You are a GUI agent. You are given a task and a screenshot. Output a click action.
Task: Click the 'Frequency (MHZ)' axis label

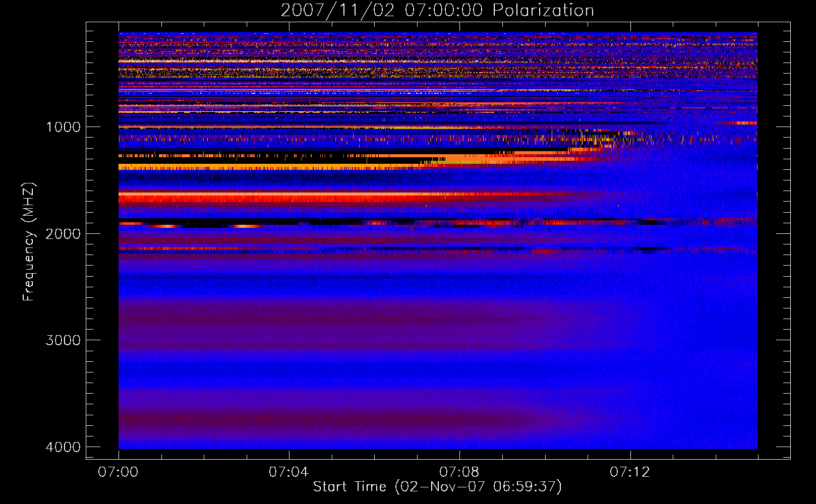(29, 241)
